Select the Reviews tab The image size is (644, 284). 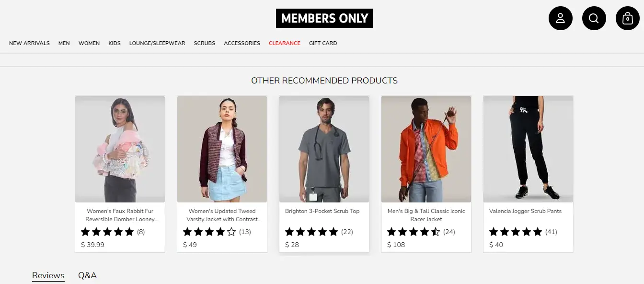click(48, 275)
